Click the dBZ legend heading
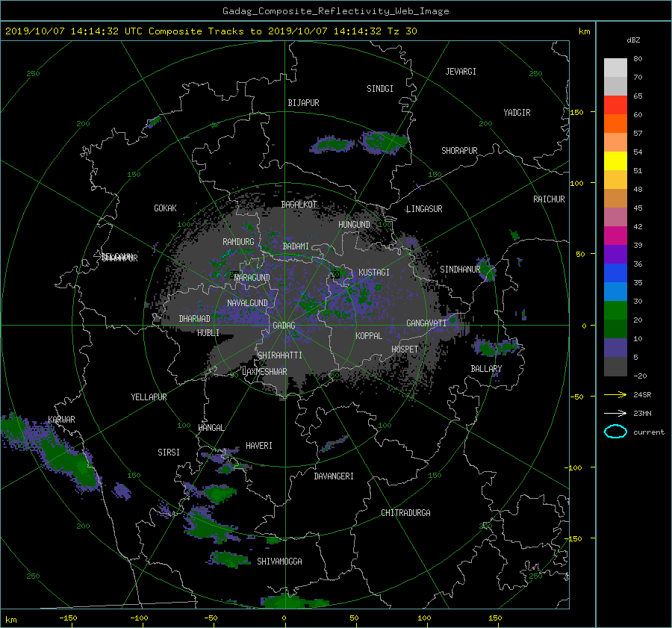The width and height of the screenshot is (672, 628). 633,40
